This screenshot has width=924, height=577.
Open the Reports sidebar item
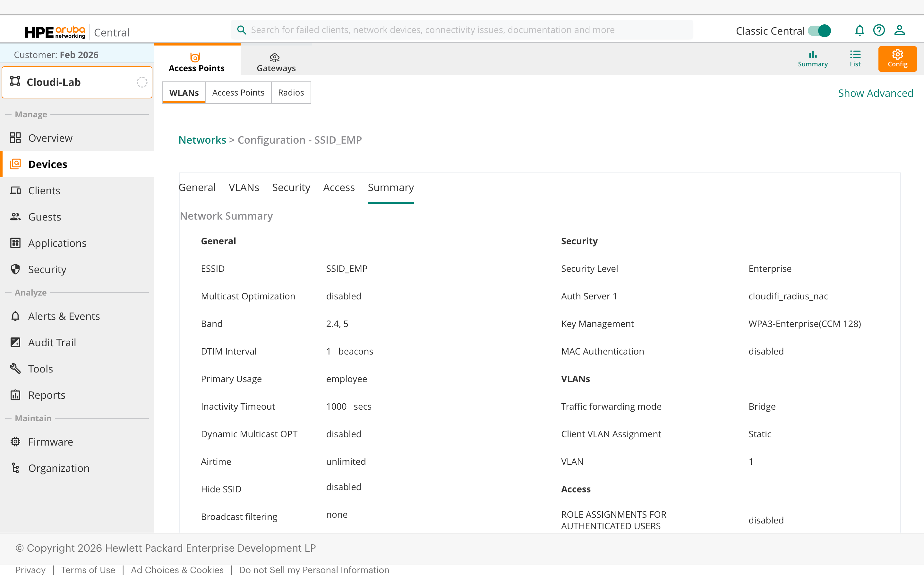[x=47, y=395]
